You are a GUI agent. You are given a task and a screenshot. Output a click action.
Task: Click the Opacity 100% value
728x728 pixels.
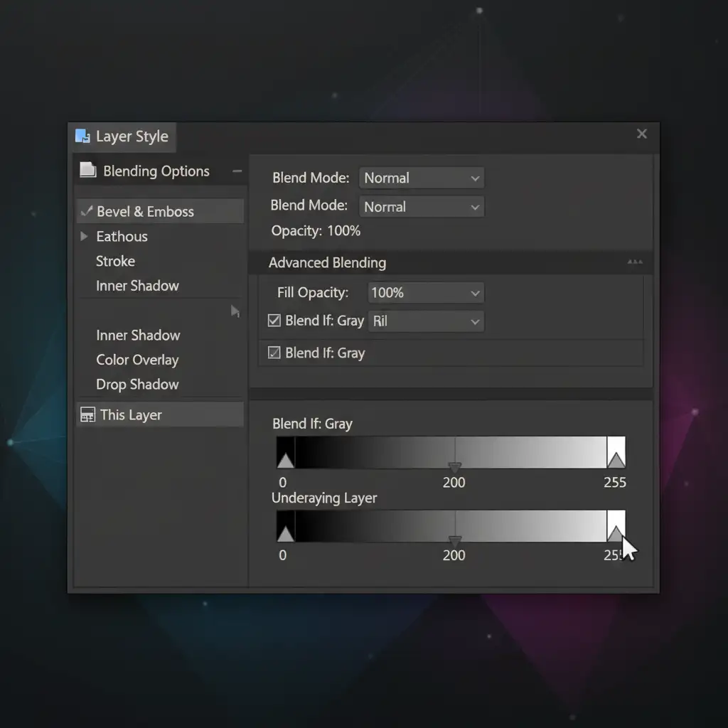click(x=343, y=231)
